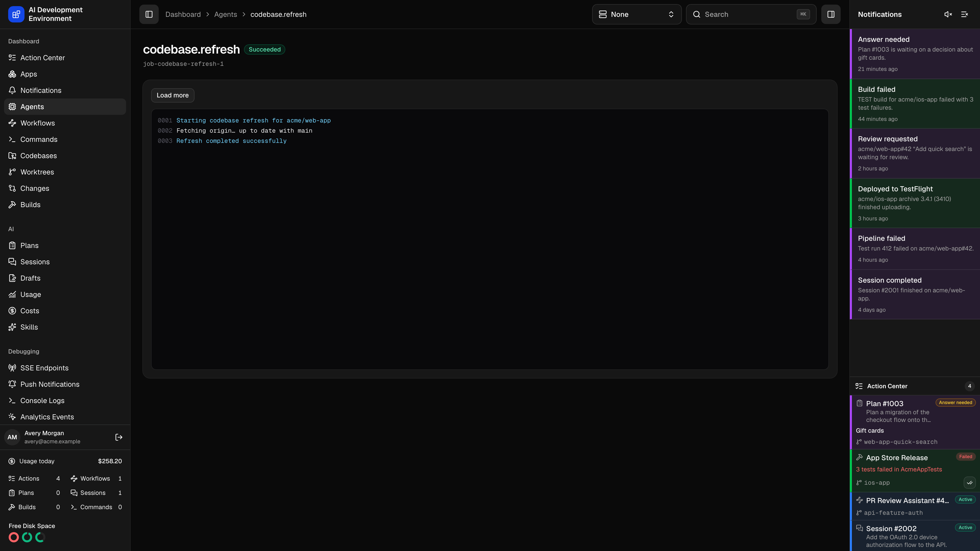This screenshot has height=551, width=980.
Task: Toggle the left sidebar panel icon
Action: [149, 15]
